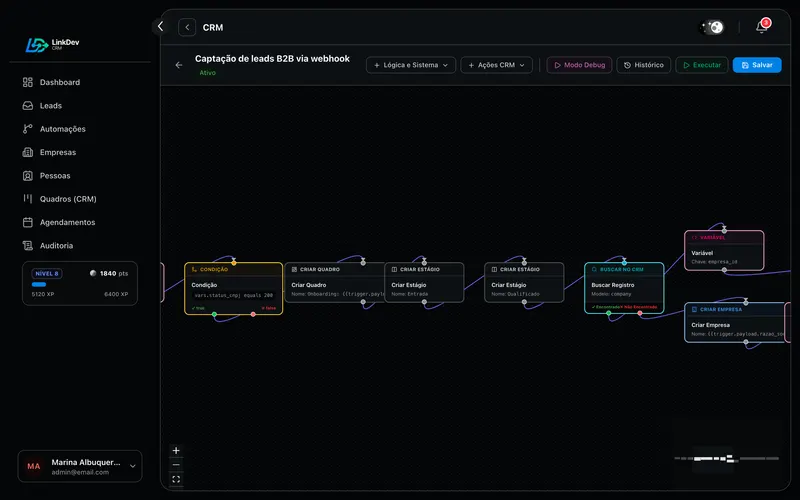Select the Criar Quadro node
Viewport: 800px width, 500px height.
pyautogui.click(x=334, y=282)
